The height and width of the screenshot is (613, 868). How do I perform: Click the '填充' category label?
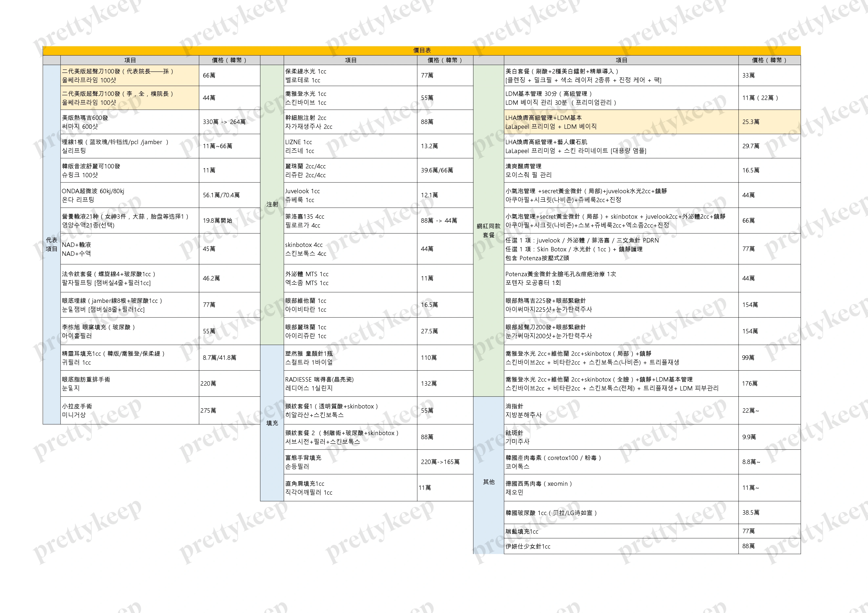click(272, 423)
